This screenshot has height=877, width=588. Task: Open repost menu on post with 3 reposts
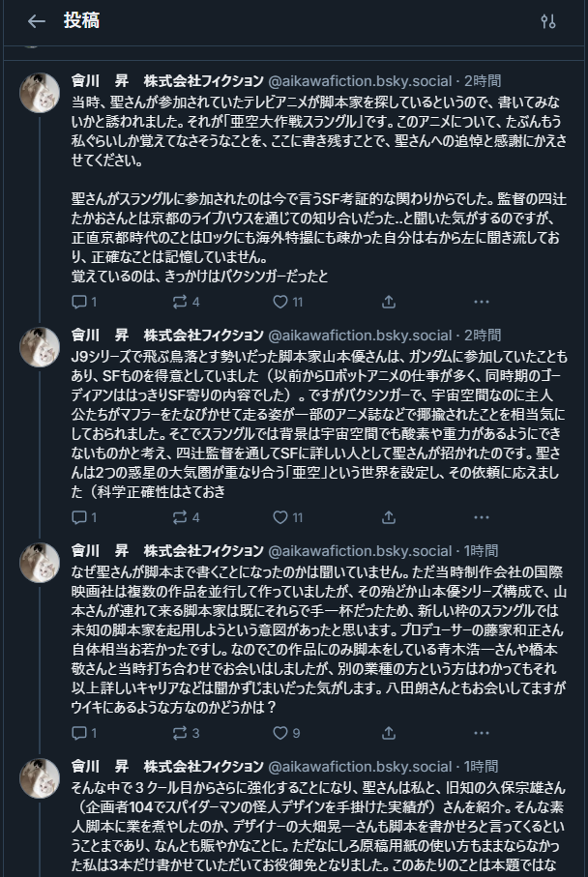point(180,733)
